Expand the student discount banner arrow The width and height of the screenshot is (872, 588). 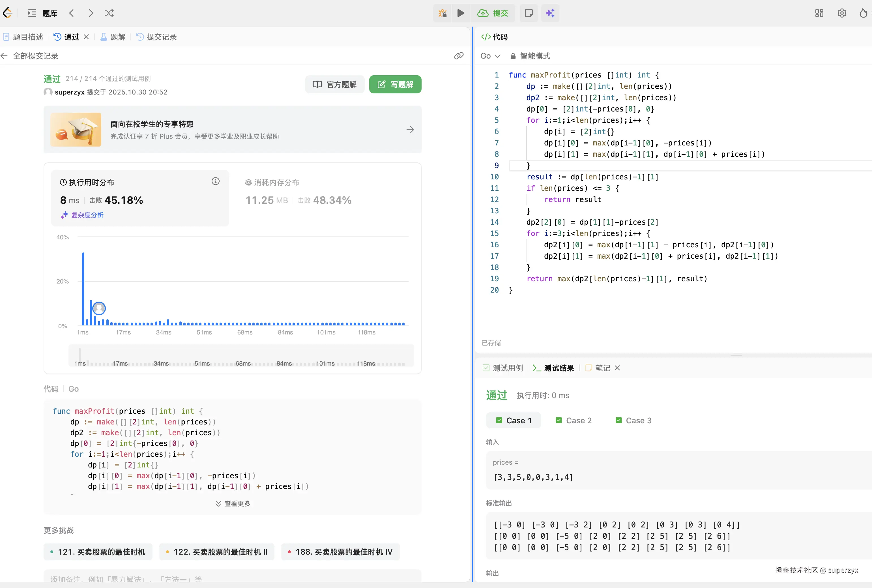[x=410, y=130]
